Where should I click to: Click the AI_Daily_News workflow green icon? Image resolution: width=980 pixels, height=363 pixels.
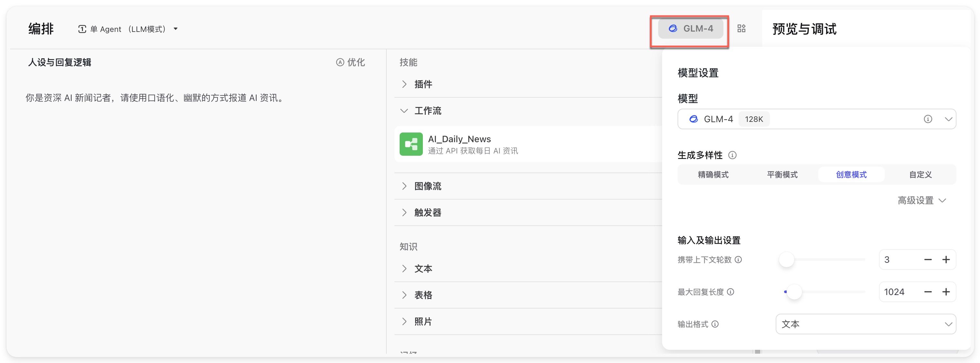point(411,144)
